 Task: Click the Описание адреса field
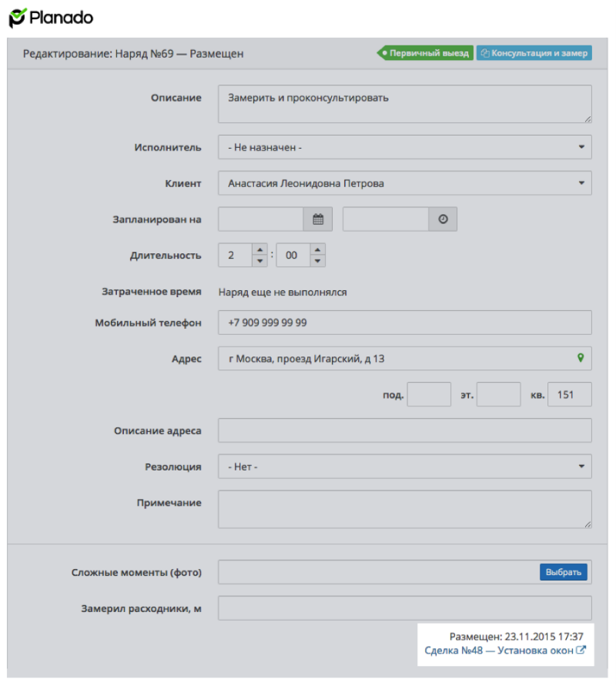[405, 430]
